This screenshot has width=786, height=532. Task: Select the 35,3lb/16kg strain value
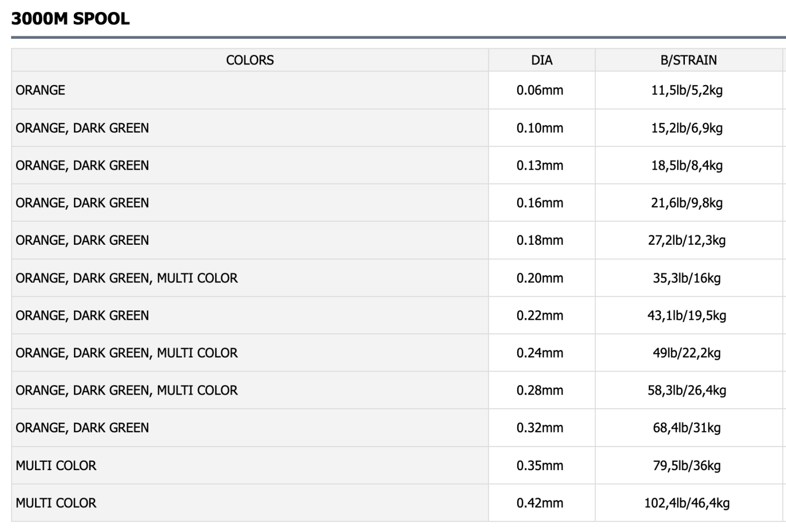pos(686,278)
